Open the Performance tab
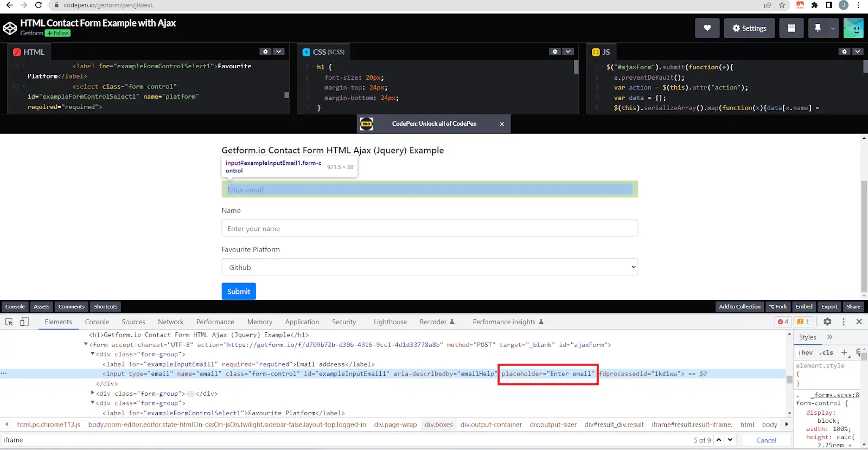The image size is (868, 450). [x=215, y=322]
